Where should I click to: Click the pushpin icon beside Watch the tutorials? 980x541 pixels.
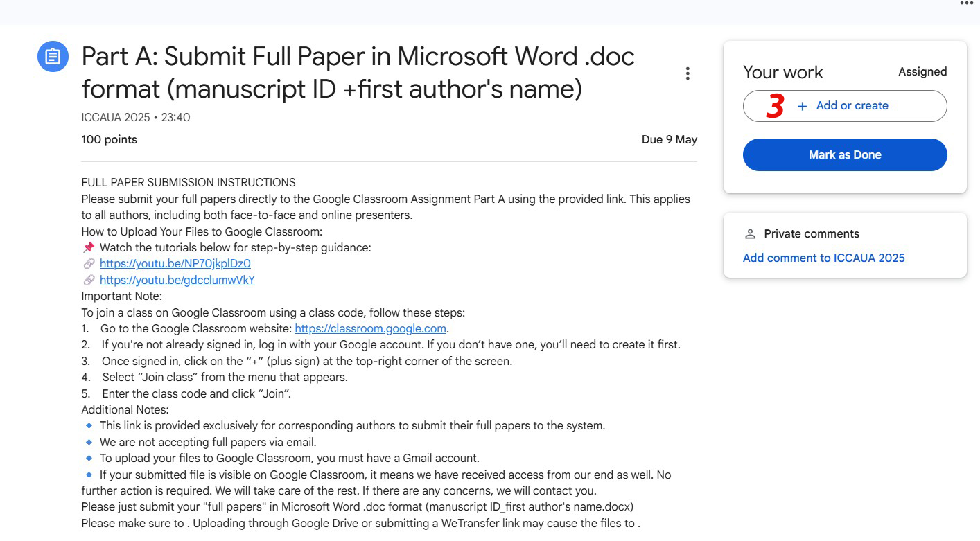[x=89, y=247]
